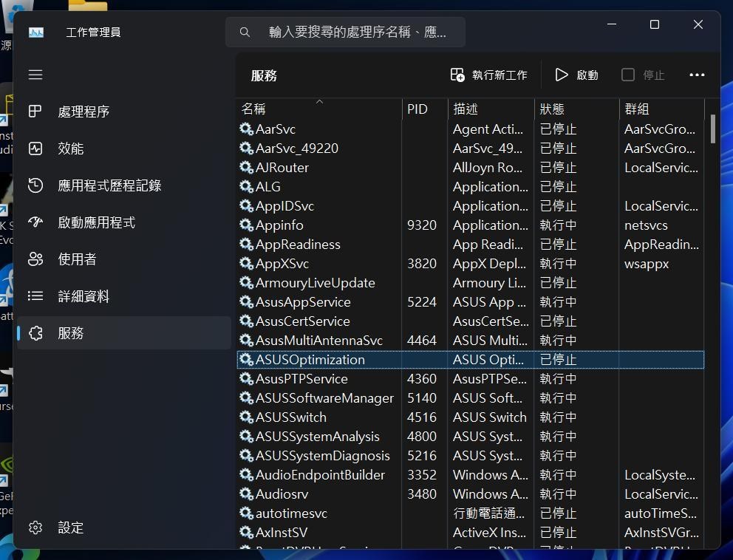Click the Services (服務) page heading

[x=264, y=76]
